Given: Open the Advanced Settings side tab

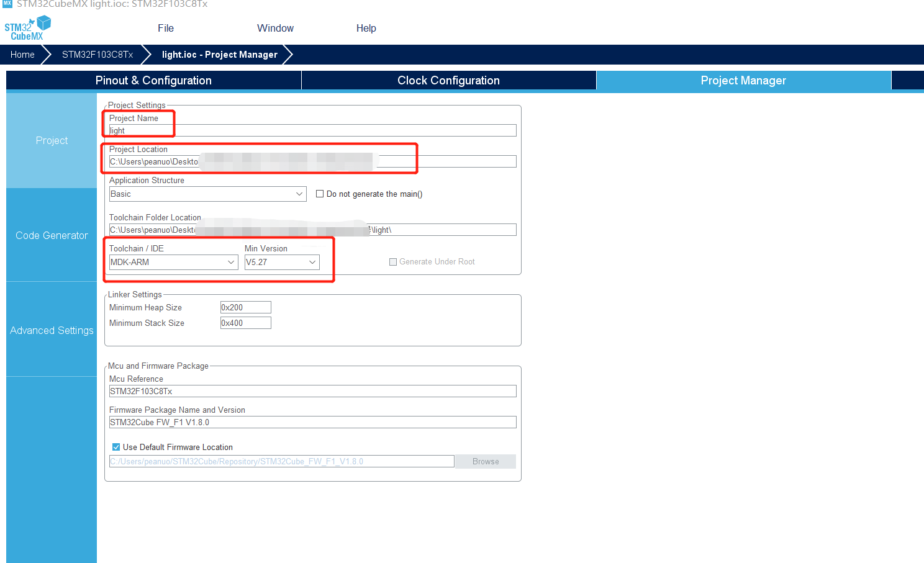Looking at the screenshot, I should [52, 330].
